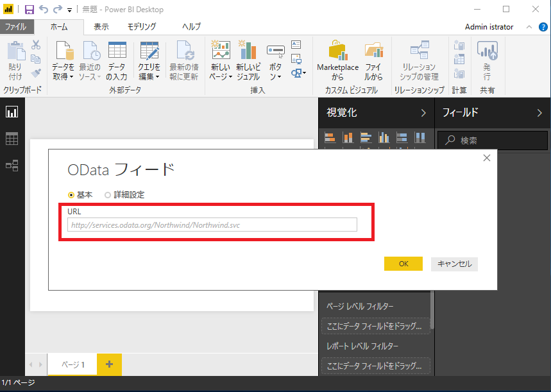Click page-level filter drop area
Viewport: 551px width, 392px height.
(376, 326)
